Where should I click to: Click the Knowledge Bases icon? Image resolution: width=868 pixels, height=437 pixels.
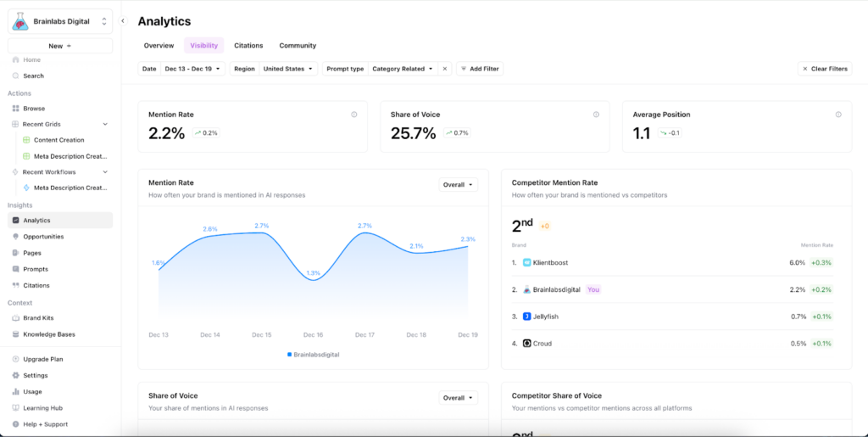point(15,334)
